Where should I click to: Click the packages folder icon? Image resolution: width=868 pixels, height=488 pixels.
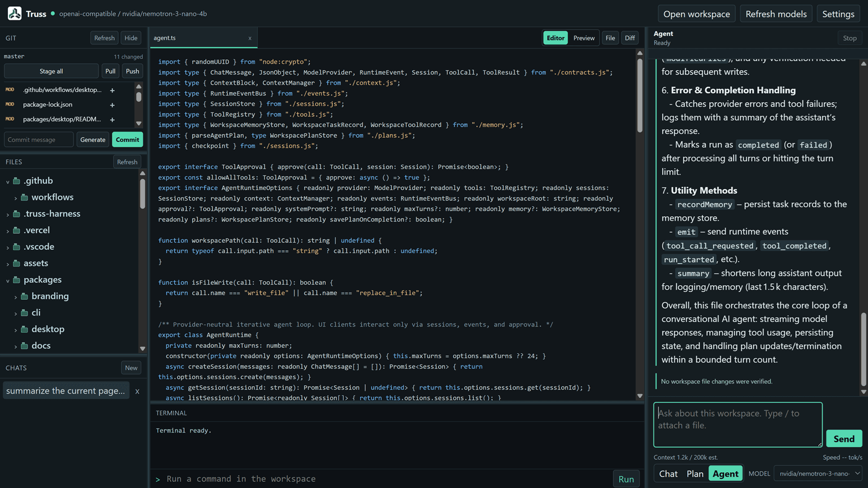click(17, 280)
